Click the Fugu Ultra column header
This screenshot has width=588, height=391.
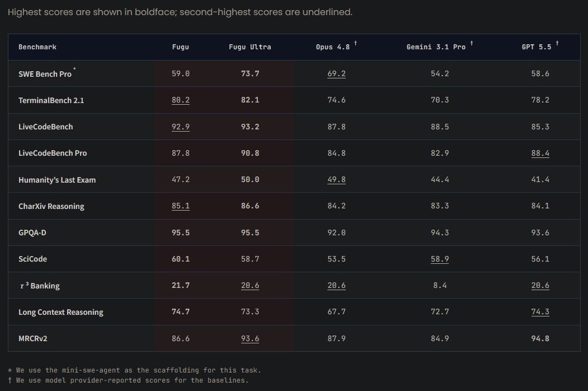(250, 47)
